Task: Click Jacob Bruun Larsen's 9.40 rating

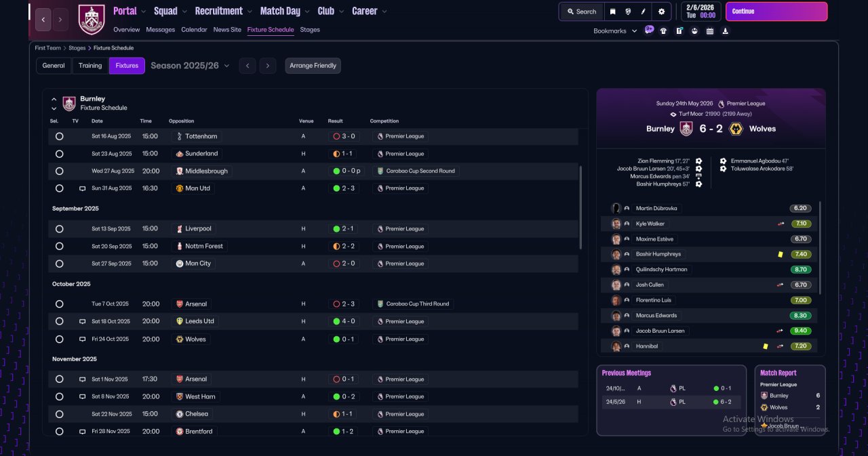Action: pyautogui.click(x=801, y=331)
